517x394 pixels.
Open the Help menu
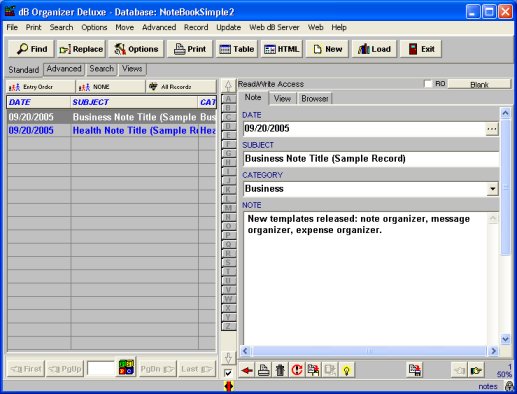(339, 27)
